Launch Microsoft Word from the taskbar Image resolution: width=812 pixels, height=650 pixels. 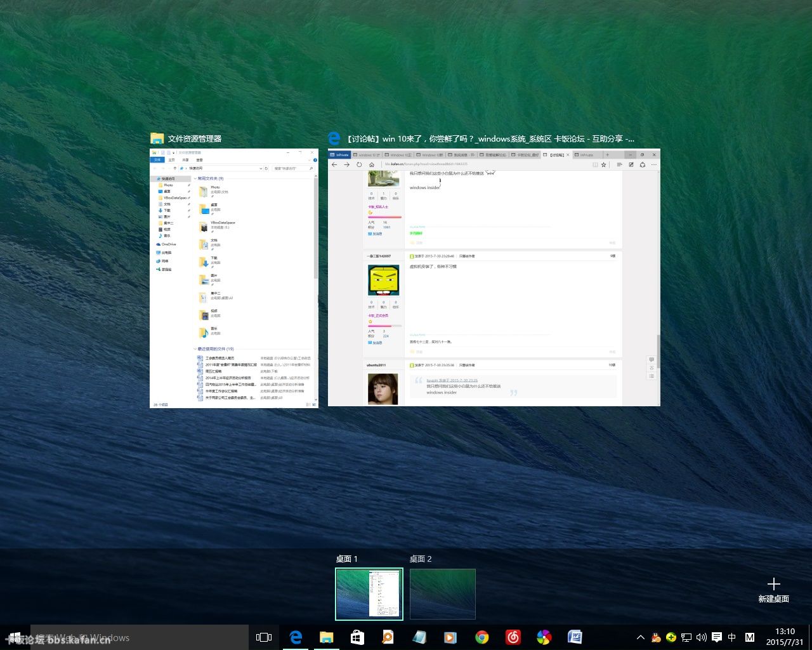click(x=575, y=637)
